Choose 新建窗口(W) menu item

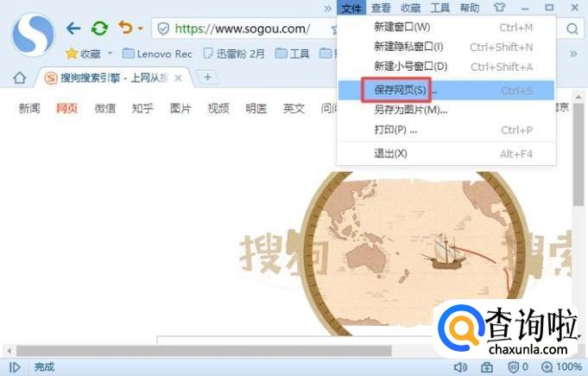pyautogui.click(x=446, y=27)
